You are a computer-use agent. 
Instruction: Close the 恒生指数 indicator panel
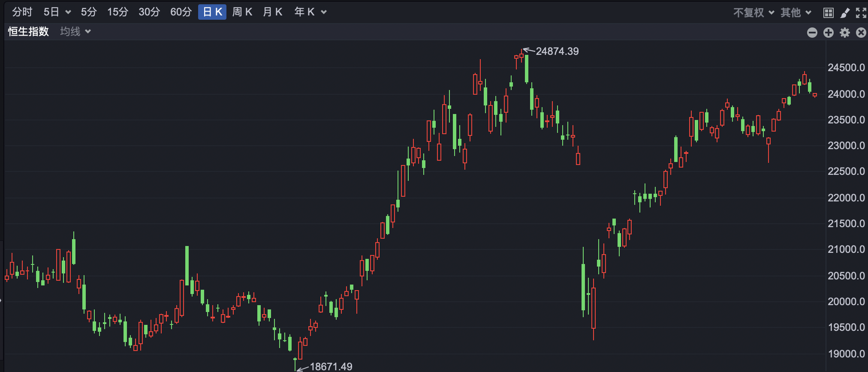861,33
